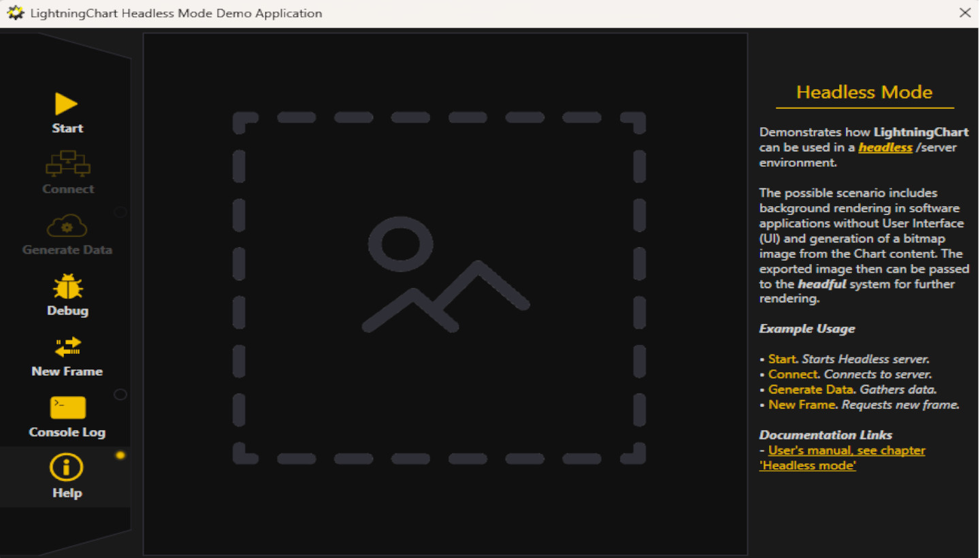The width and height of the screenshot is (980, 558).
Task: Click the 'Example Usage' heading text
Action: coord(807,329)
